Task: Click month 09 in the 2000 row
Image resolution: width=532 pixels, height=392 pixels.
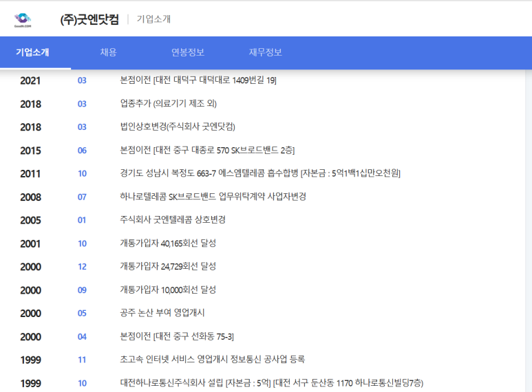Action: (x=82, y=290)
